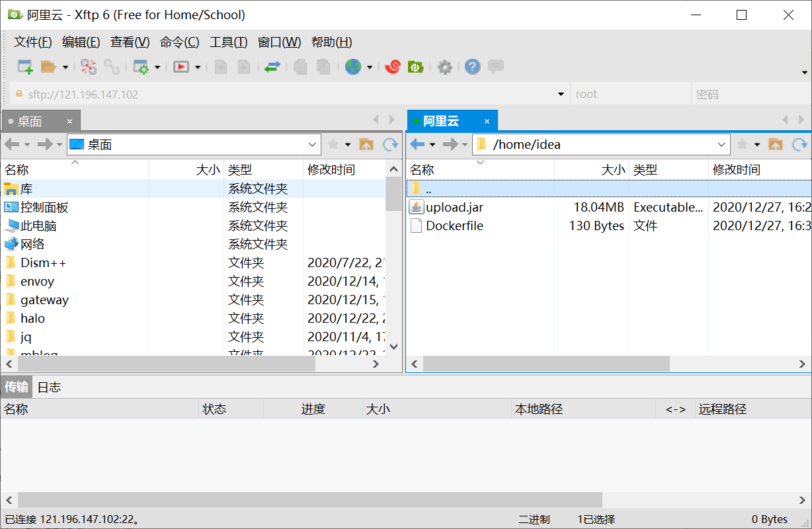Refresh the local pane
812x529 pixels.
point(391,144)
